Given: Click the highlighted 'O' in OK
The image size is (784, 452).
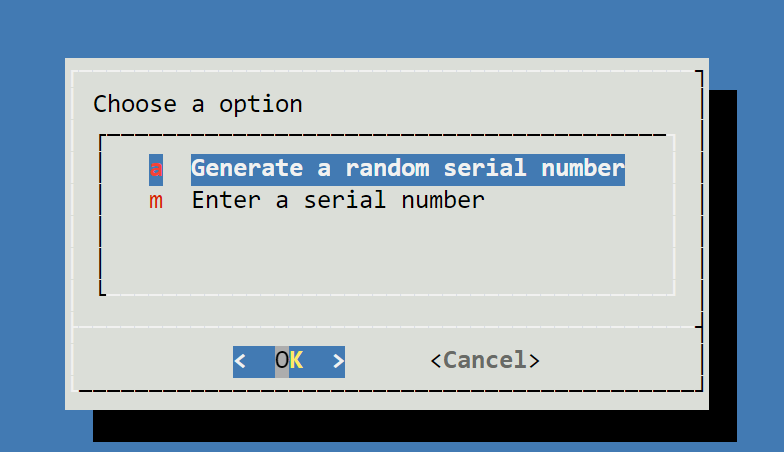Looking at the screenshot, I should click(x=282, y=361).
